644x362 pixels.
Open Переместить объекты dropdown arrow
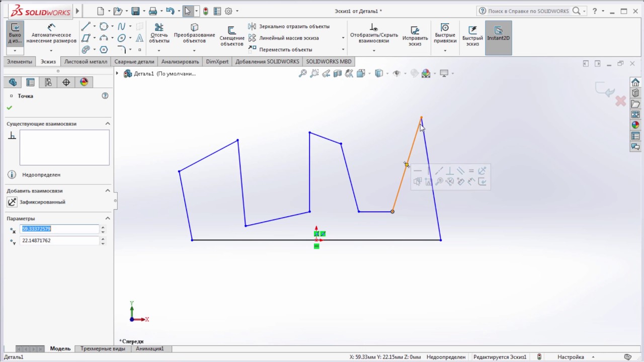343,49
